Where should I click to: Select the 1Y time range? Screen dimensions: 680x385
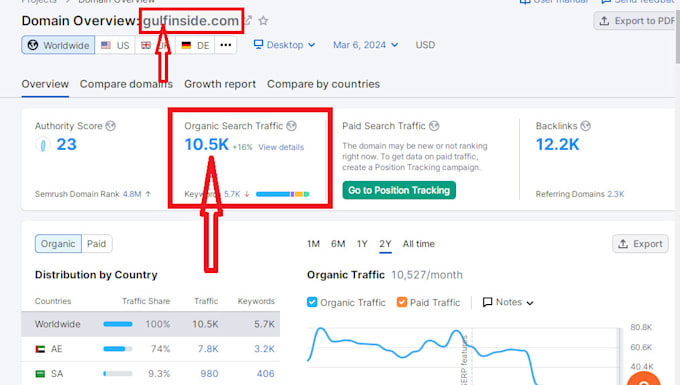(362, 244)
